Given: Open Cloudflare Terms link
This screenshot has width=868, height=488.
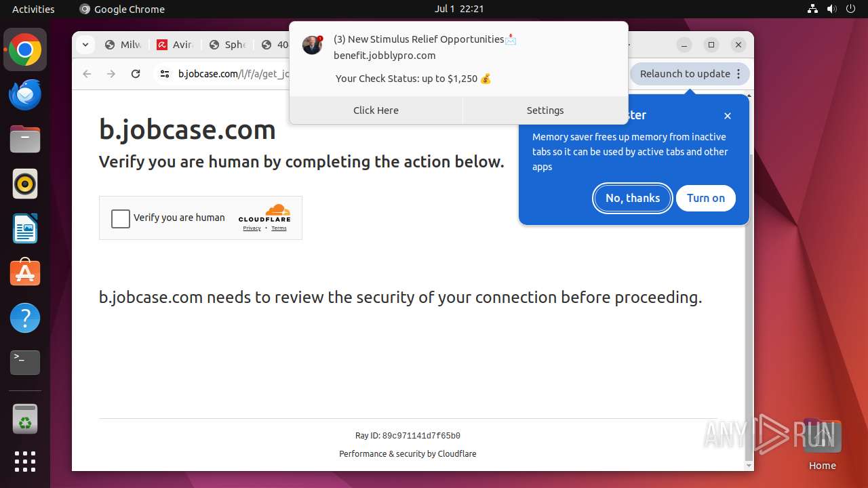Looking at the screenshot, I should click(279, 228).
